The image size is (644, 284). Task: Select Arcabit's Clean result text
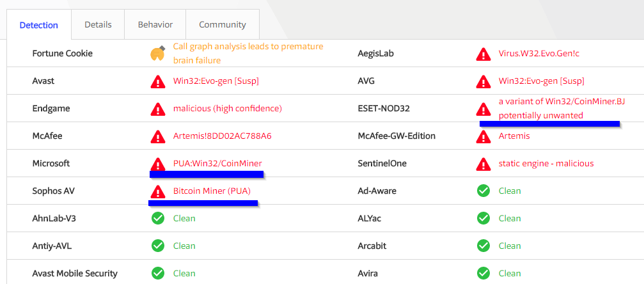pos(510,246)
